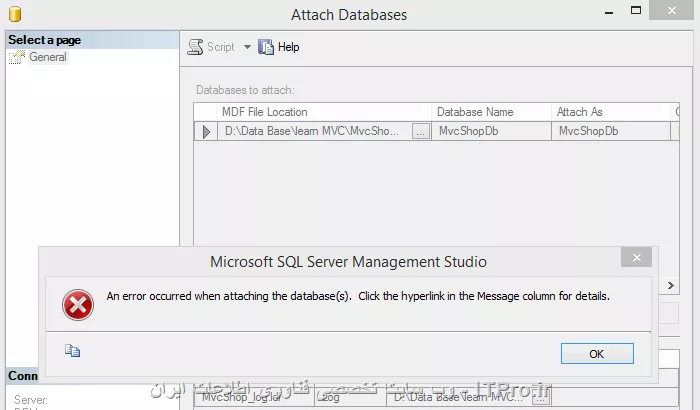
Task: Maximize the Attach Databases window
Action: 636,10
